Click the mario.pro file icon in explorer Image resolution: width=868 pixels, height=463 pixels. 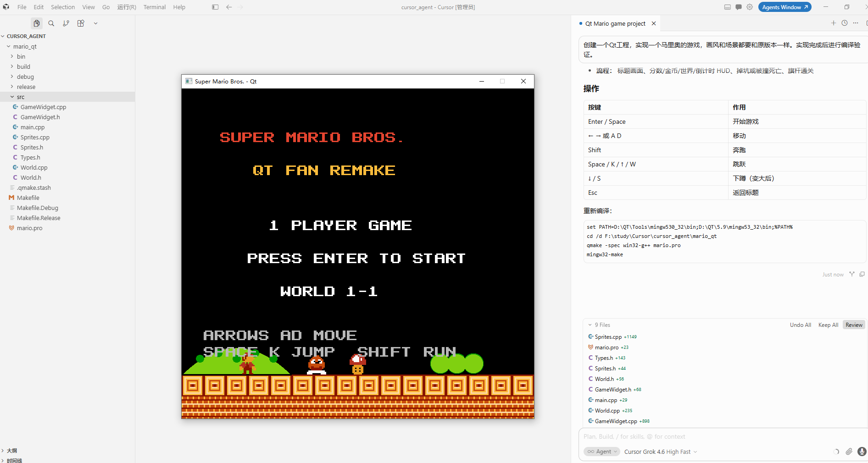coord(11,228)
